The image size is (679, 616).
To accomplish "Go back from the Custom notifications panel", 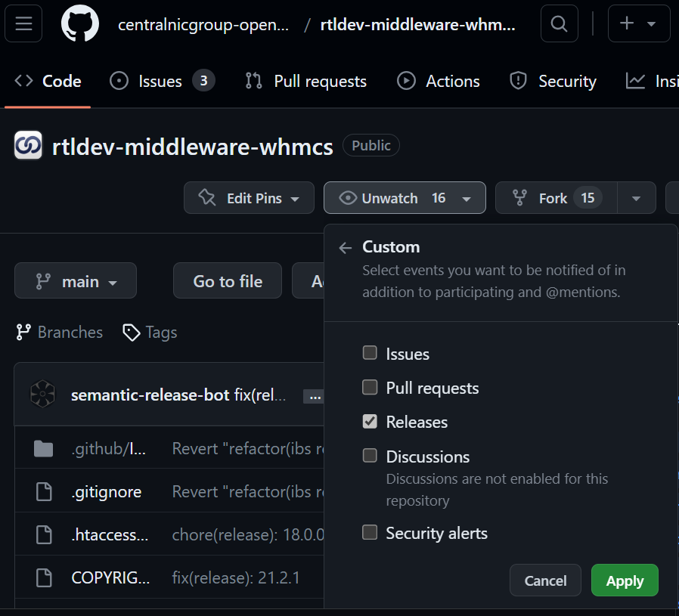I will click(345, 248).
